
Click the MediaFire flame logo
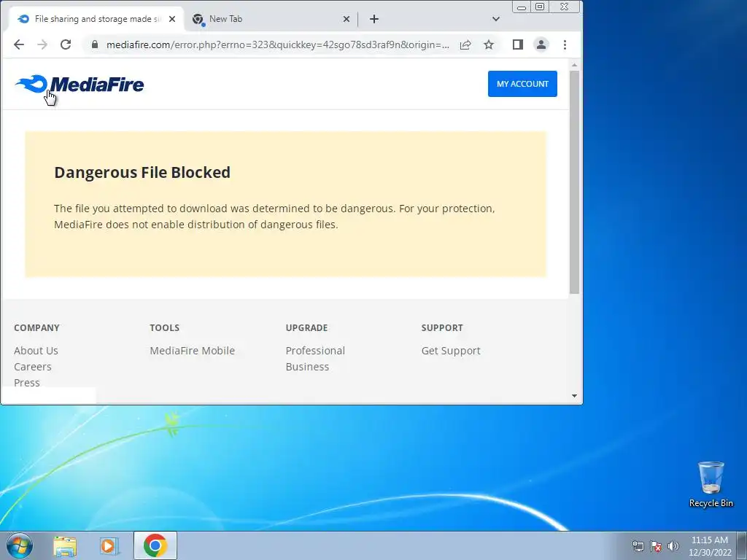coord(79,85)
